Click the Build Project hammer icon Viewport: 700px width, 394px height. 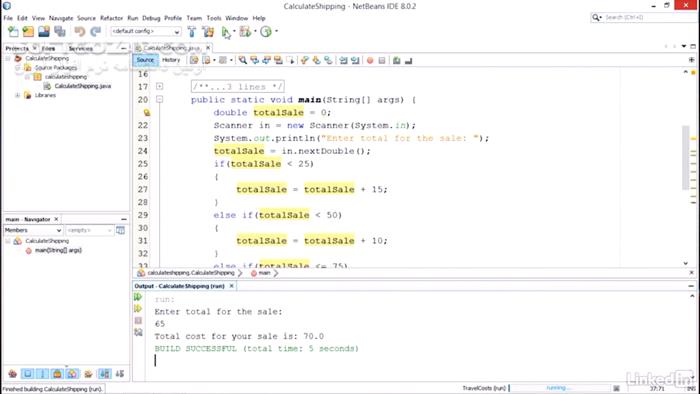pos(192,31)
